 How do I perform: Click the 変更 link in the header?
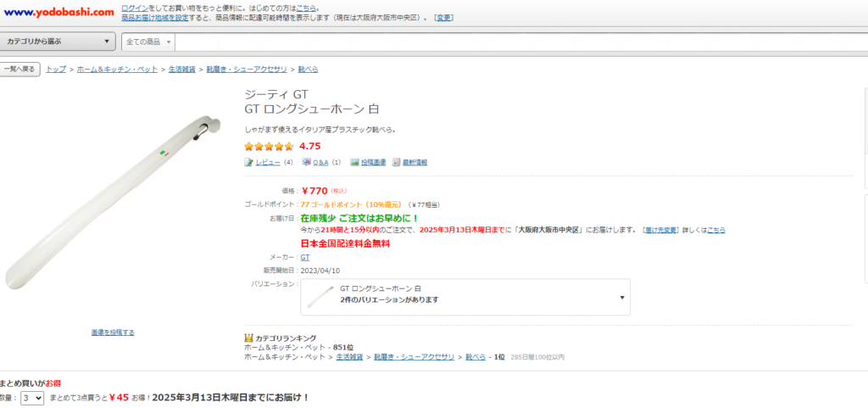[444, 18]
